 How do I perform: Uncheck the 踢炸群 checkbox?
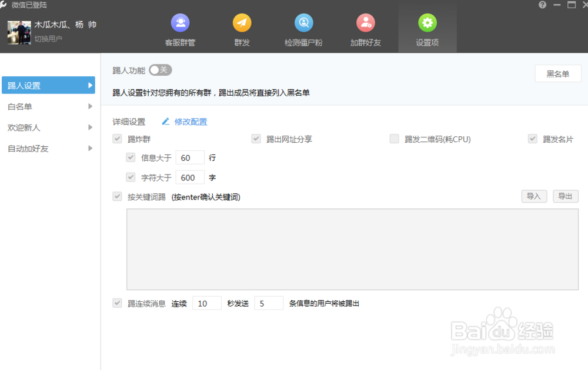(x=117, y=139)
